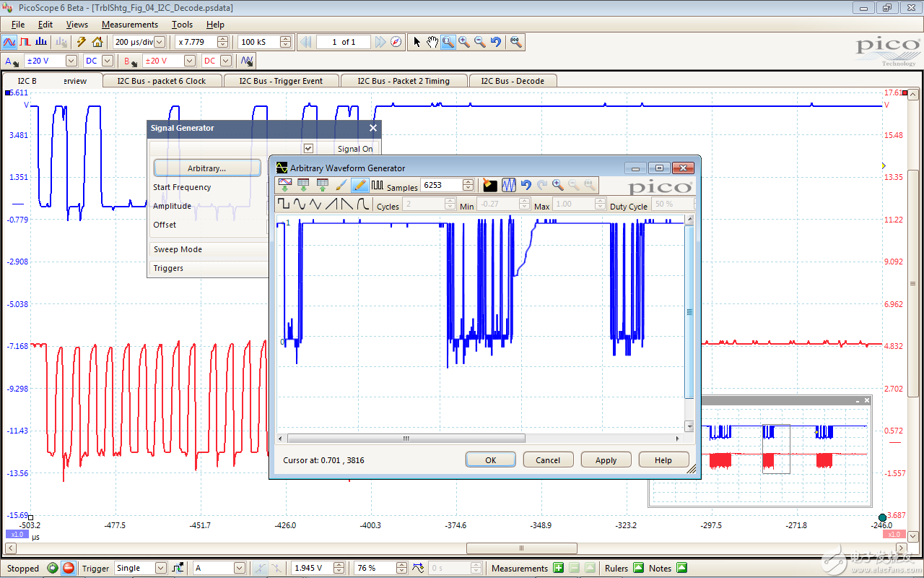Open Channel A voltage range dropdown
924x578 pixels.
tap(71, 61)
